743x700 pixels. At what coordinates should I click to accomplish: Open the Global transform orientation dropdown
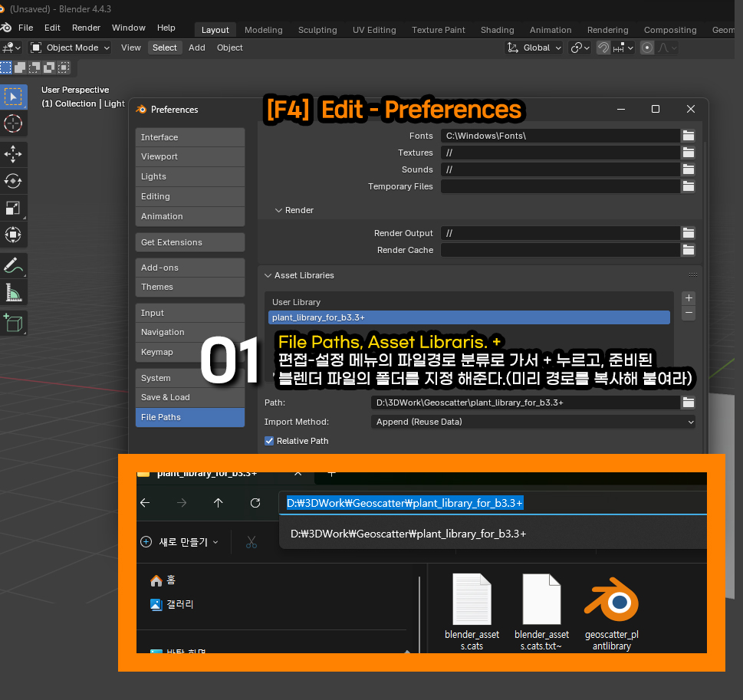click(534, 48)
